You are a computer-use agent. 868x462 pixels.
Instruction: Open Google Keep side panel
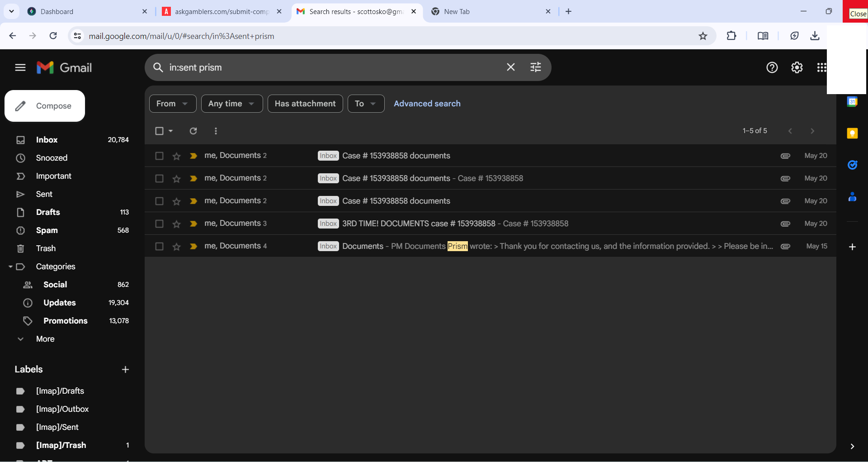(x=852, y=133)
